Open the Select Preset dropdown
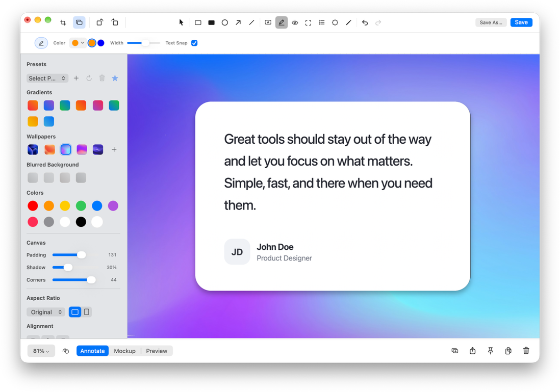 pos(47,78)
